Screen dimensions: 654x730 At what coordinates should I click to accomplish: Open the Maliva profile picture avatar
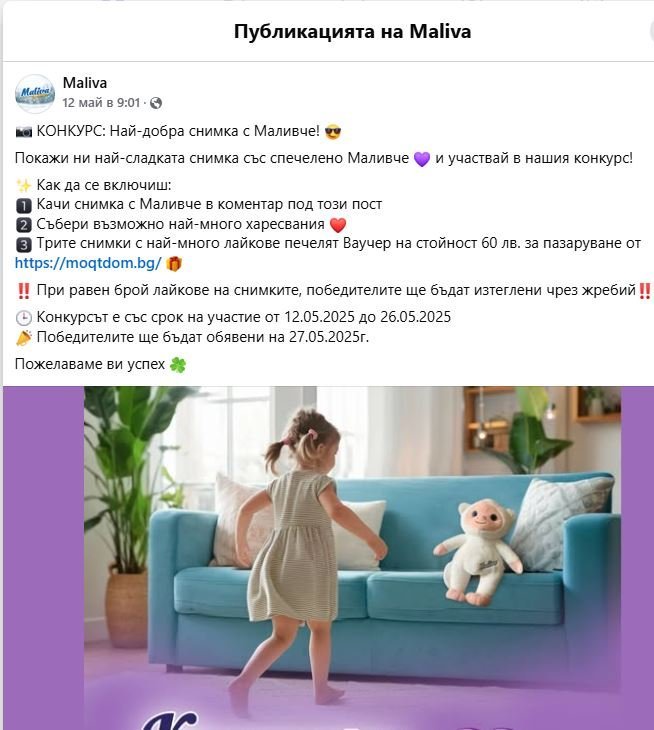[x=35, y=93]
